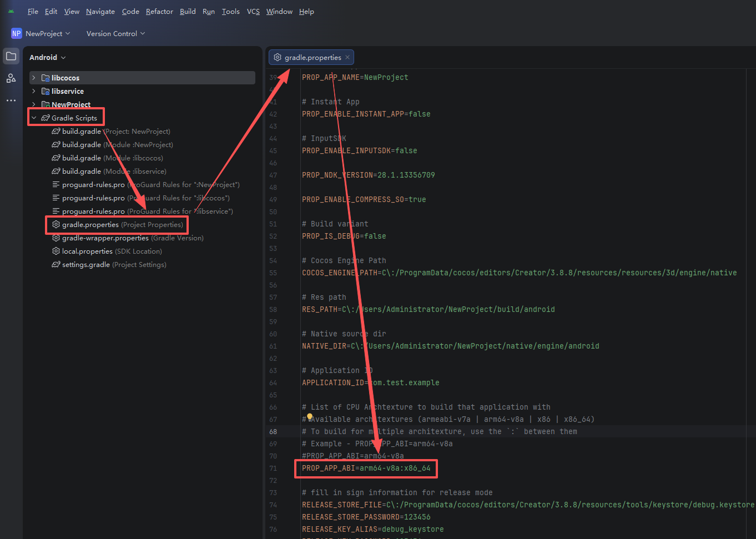
Task: Click the RELEASE_STORE_FILE line
Action: pos(528,505)
